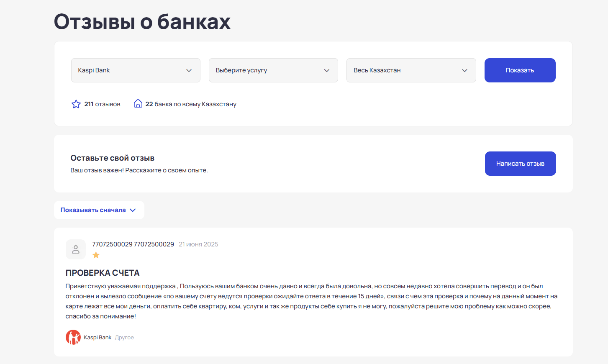Open the 'Показывать сначала' sort dropdown
Viewport: 608px width, 364px height.
coord(99,210)
